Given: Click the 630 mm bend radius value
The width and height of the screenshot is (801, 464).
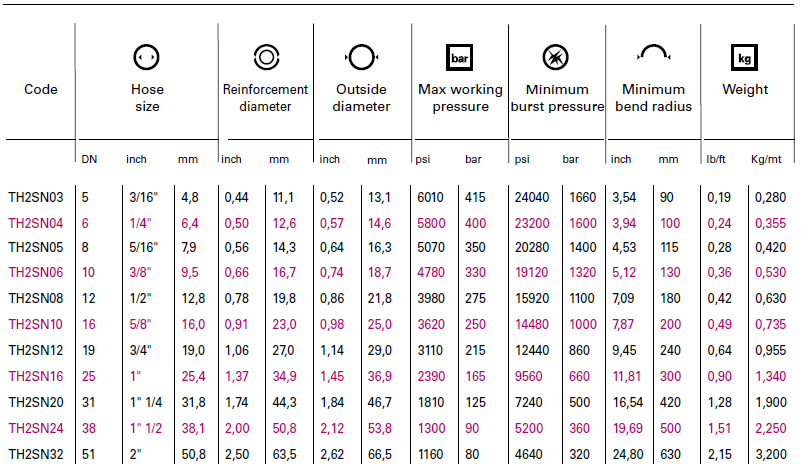Looking at the screenshot, I should click(x=670, y=454).
